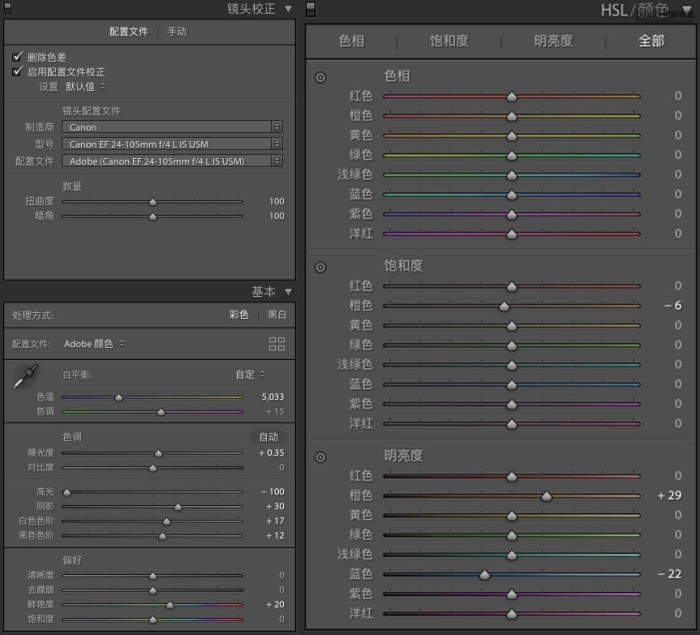Toggle the HSL panel on/off switch
The height and width of the screenshot is (635, 700).
311,9
